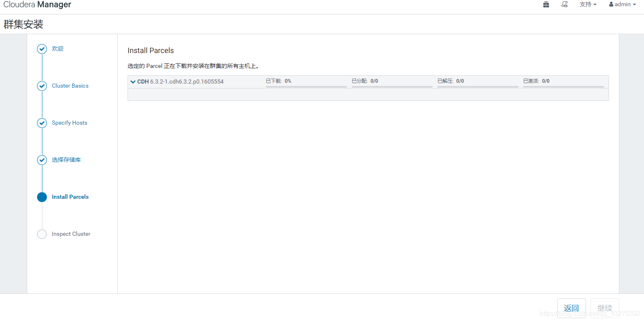This screenshot has height=321, width=644.
Task: Select the Install Parcels step
Action: click(x=70, y=197)
